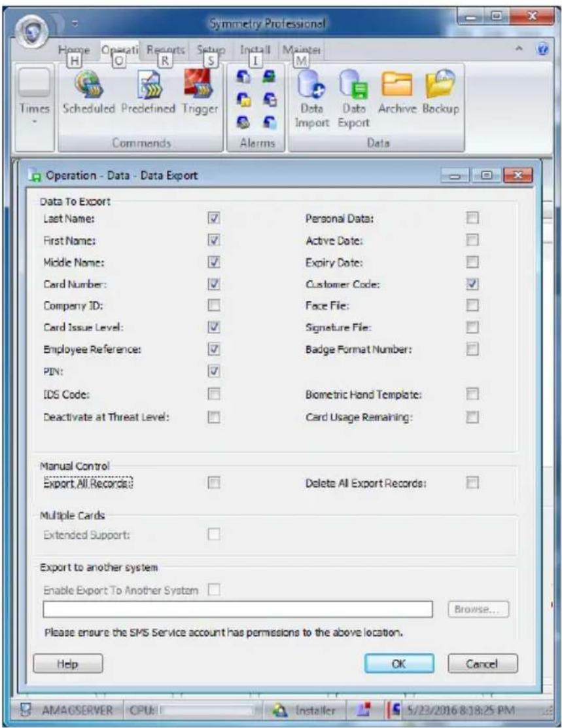The height and width of the screenshot is (728, 562).
Task: Check the Active Date checkbox
Action: click(472, 240)
